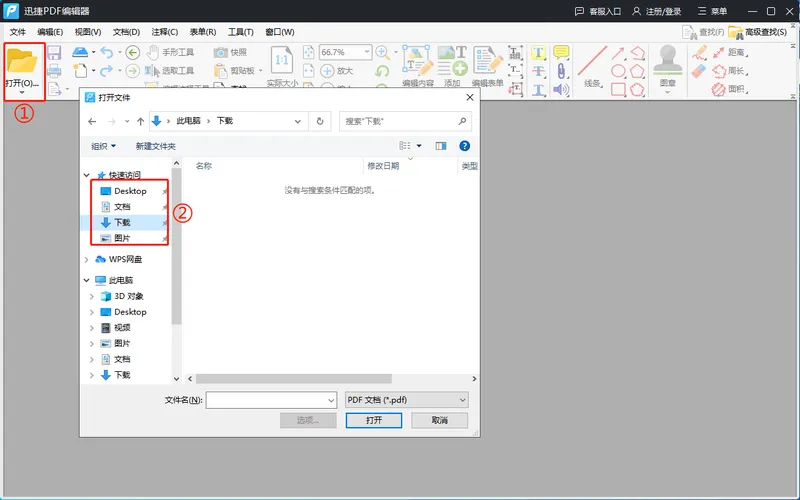Select the Hand tool (手形工具)

coord(170,52)
